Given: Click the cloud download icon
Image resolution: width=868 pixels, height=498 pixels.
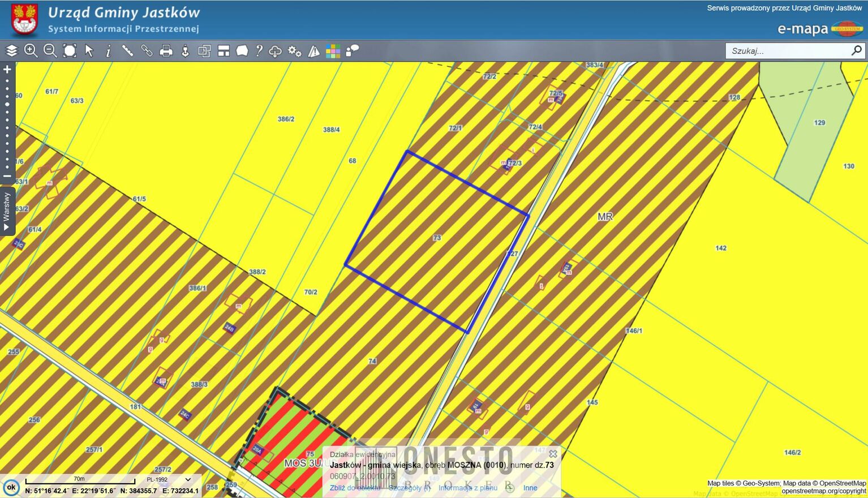Looking at the screenshot, I should [275, 51].
